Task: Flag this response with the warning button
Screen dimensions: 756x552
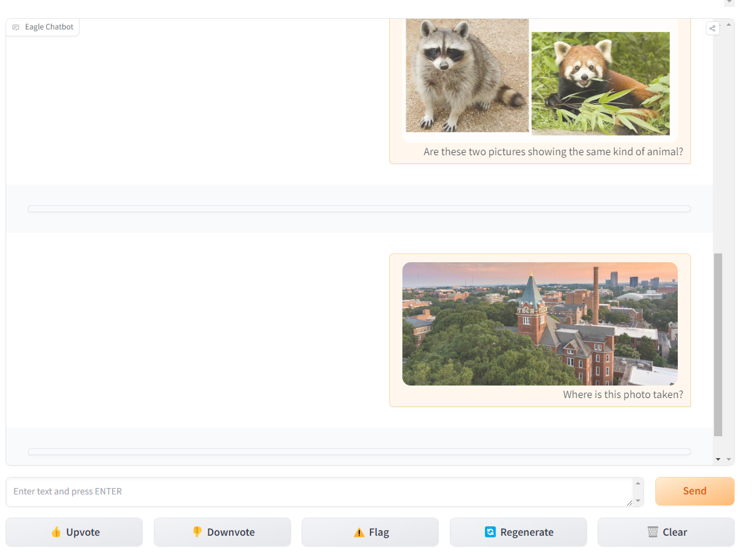Action: (x=370, y=532)
